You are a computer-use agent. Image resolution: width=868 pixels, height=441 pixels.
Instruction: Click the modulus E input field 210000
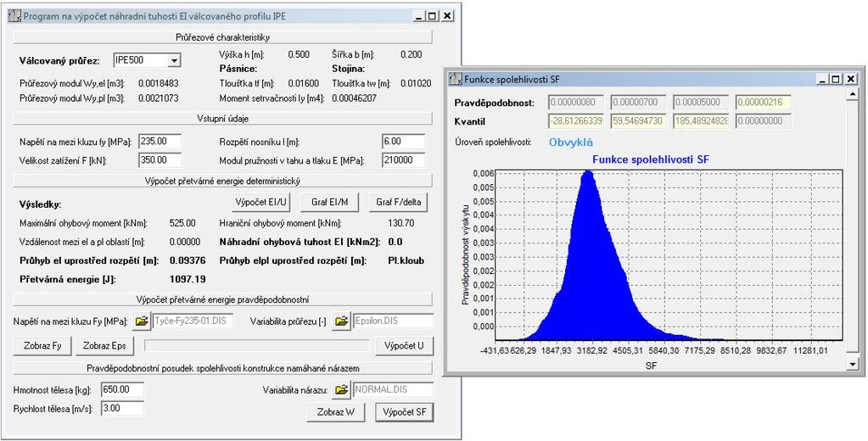(x=404, y=161)
